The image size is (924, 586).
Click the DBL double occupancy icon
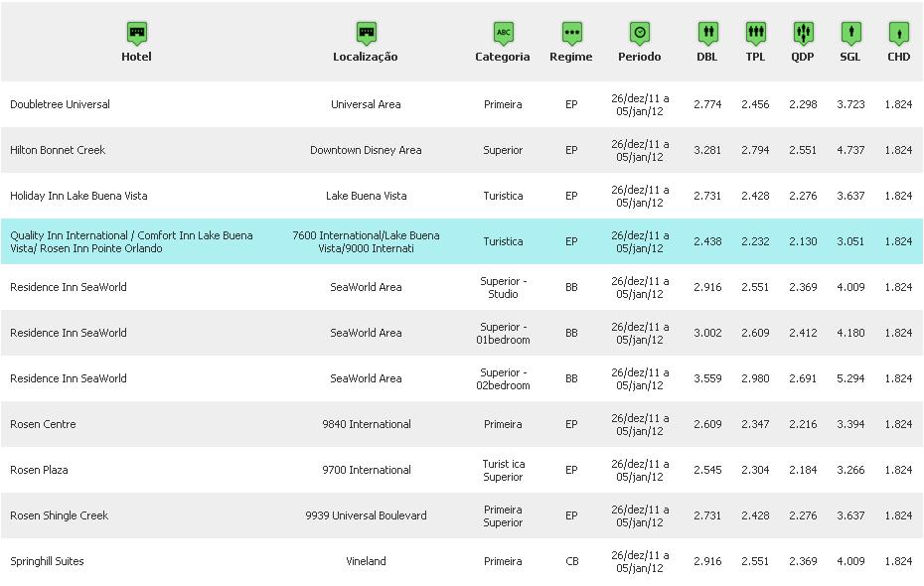click(707, 34)
